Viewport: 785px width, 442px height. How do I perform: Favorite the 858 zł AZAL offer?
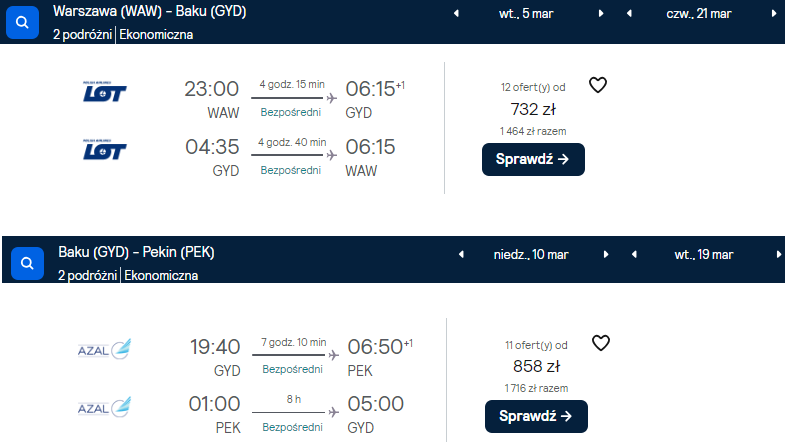pos(601,343)
